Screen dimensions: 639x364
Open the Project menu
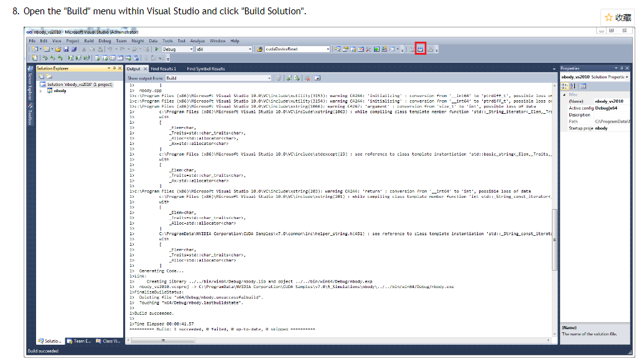pos(73,41)
